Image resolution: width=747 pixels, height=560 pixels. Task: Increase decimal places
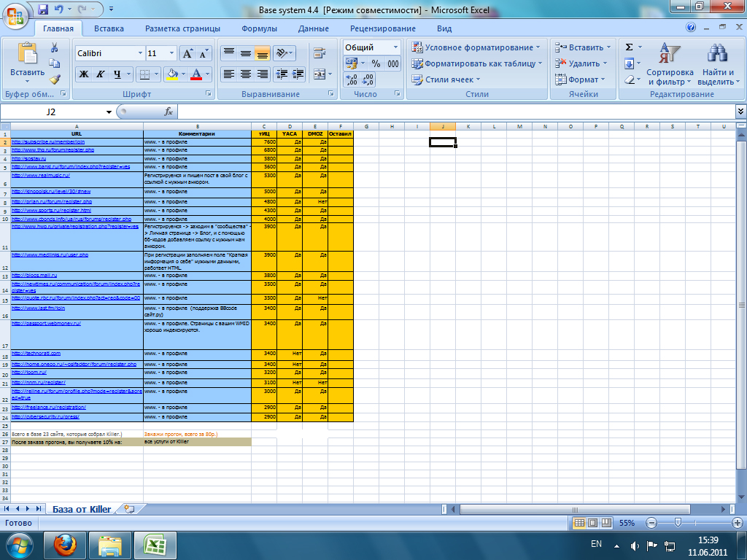click(x=352, y=79)
